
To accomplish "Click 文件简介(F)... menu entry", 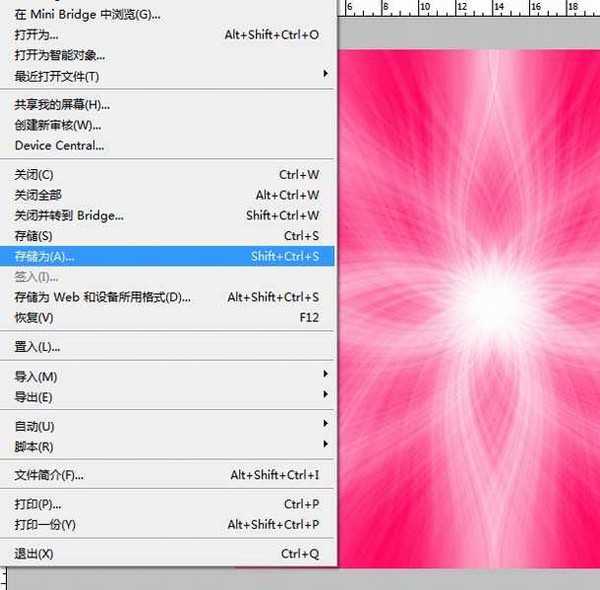I will [x=49, y=475].
